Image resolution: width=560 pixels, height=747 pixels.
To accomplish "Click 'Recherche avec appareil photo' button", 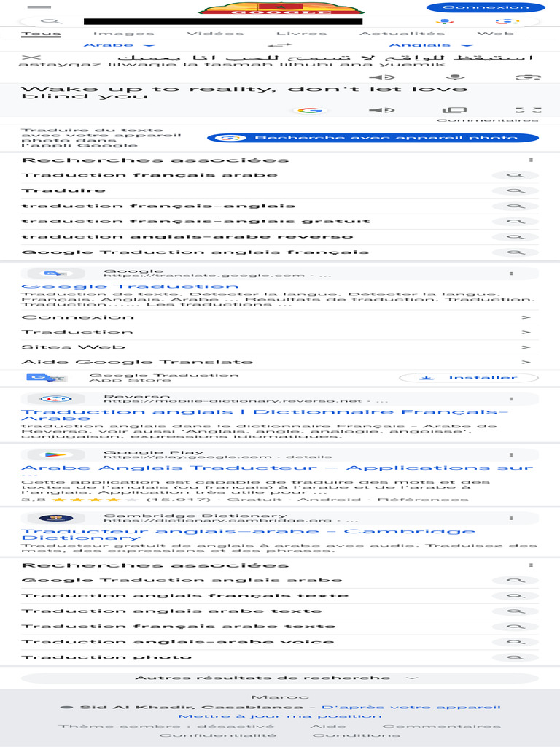I will coord(373,138).
